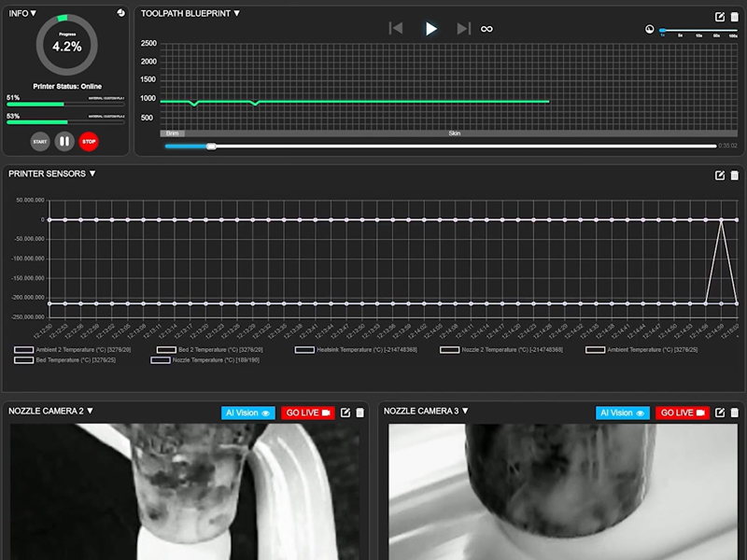Screen dimensions: 747x560
Task: Skip to the previous toolpath step
Action: [396, 29]
